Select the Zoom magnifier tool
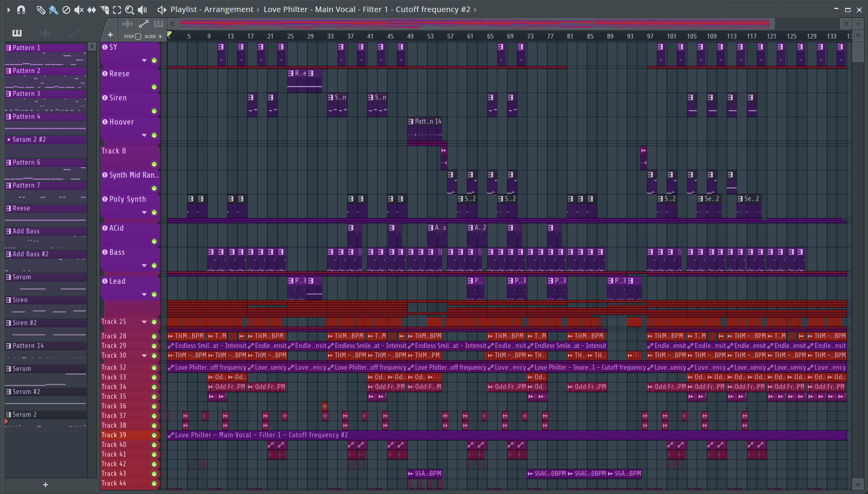 pyautogui.click(x=129, y=10)
